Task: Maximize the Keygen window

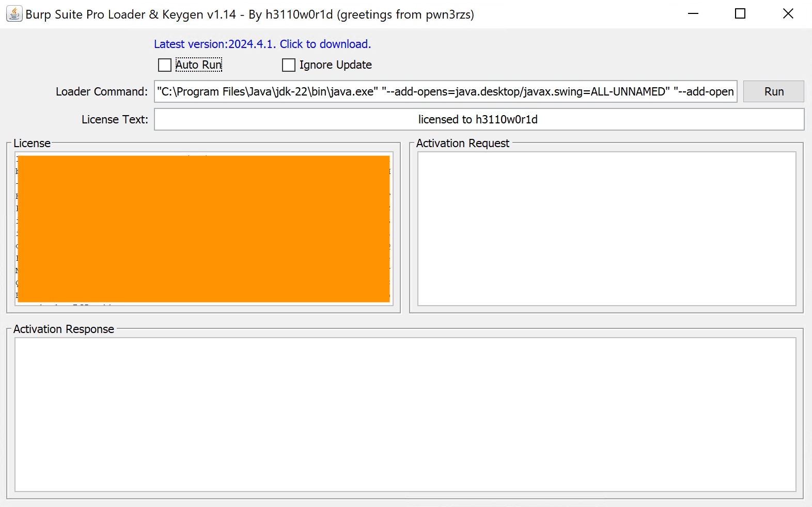Action: 740,14
